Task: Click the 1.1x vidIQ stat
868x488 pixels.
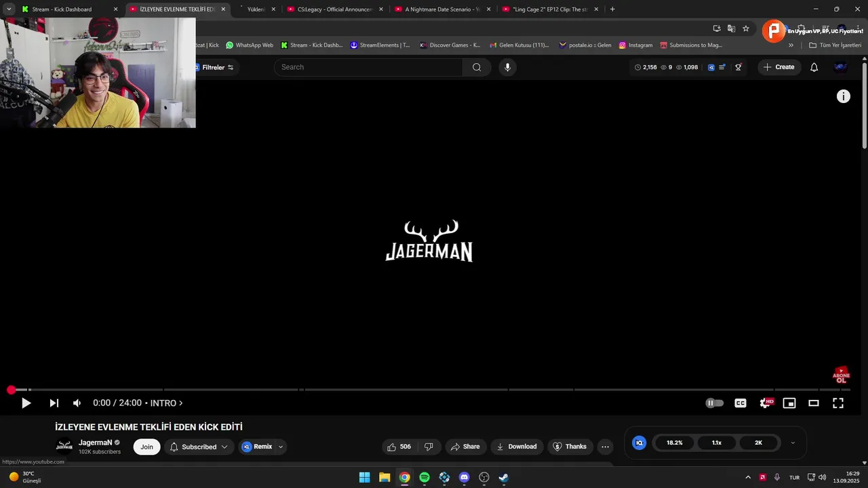Action: coord(717,443)
